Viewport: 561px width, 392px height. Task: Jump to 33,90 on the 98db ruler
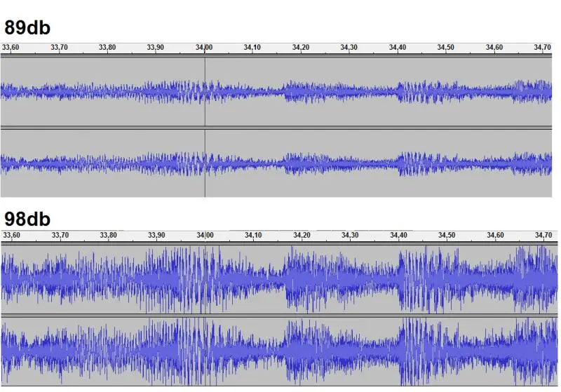point(156,236)
